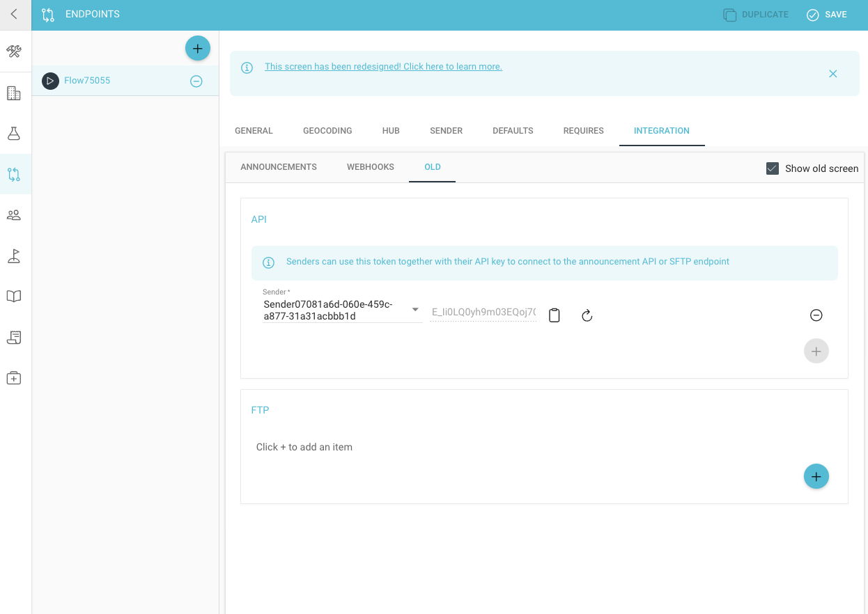868x614 pixels.
Task: Add a new FTP item
Action: coord(816,477)
